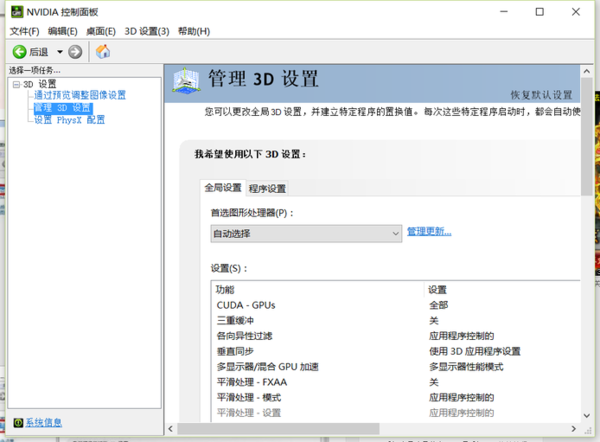Select 多显示器/混合 GPU 加速 row
Image resolution: width=600 pixels, height=442 pixels.
(x=396, y=367)
